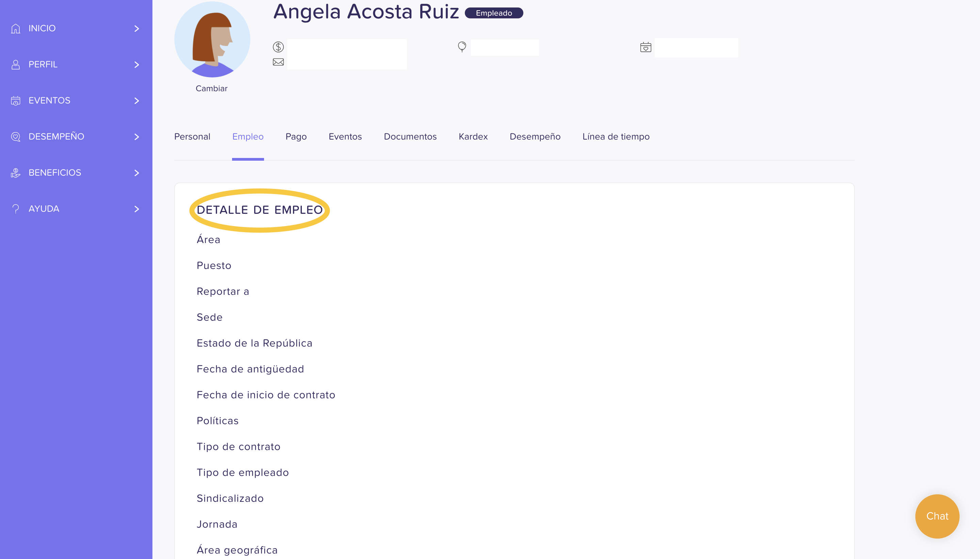The image size is (980, 559).
Task: Expand the BENEFICIOS sidebar chevron
Action: 136,173
